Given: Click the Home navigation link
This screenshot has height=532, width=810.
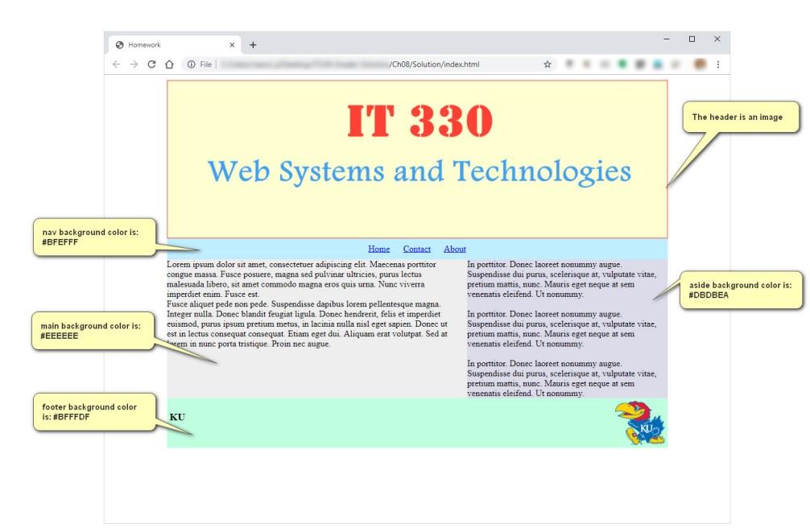Looking at the screenshot, I should pyautogui.click(x=379, y=248).
